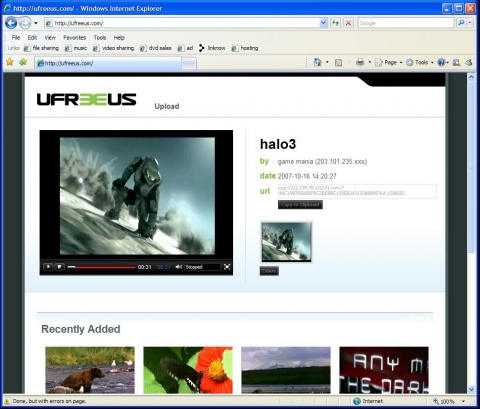Click the Research toolbar icon
480x409 pixels.
pos(456,62)
